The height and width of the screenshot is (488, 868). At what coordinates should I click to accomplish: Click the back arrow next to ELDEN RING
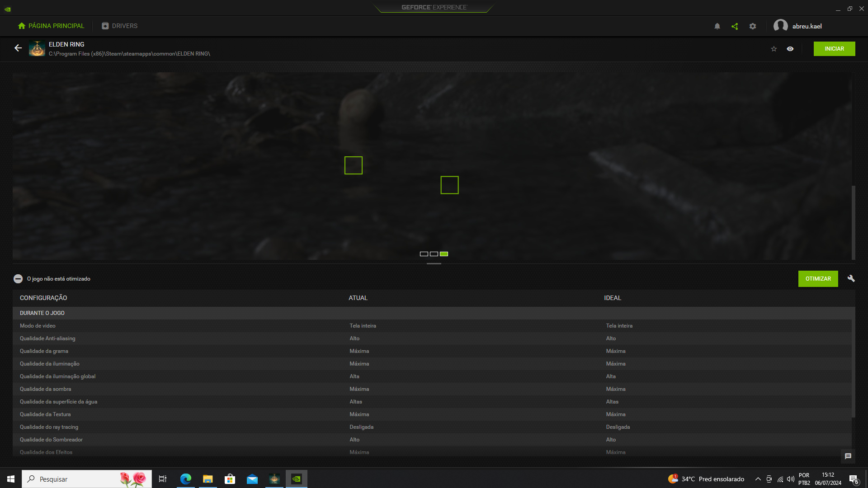coord(18,48)
